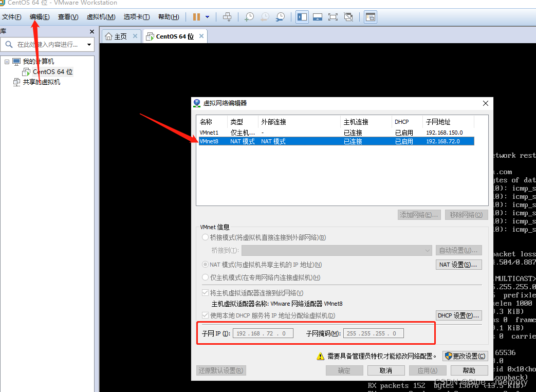Select the 桥接模式 radio button

point(205,237)
